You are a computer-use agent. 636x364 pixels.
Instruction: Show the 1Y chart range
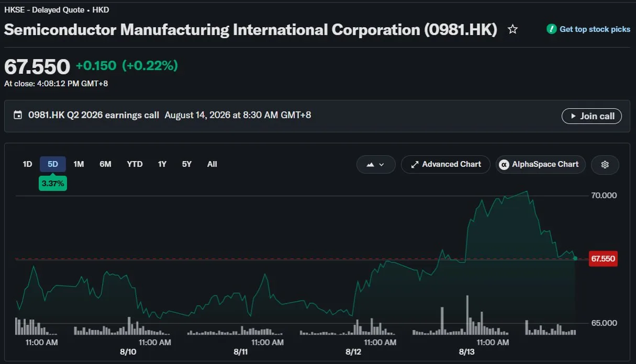(x=162, y=164)
